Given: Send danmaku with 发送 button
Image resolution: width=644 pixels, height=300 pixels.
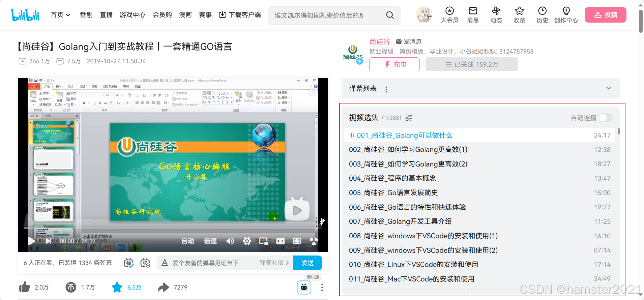Looking at the screenshot, I should tap(308, 263).
